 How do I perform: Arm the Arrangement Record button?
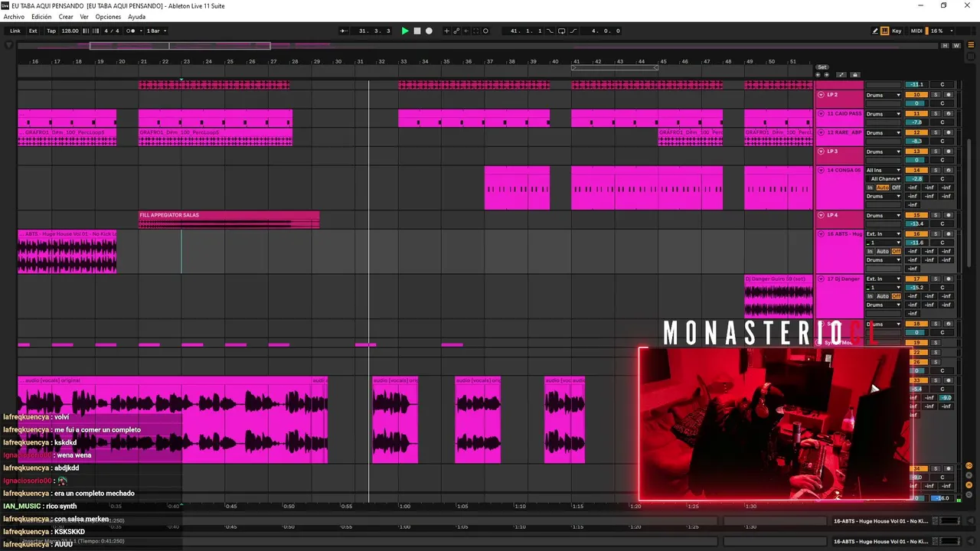[x=429, y=31]
